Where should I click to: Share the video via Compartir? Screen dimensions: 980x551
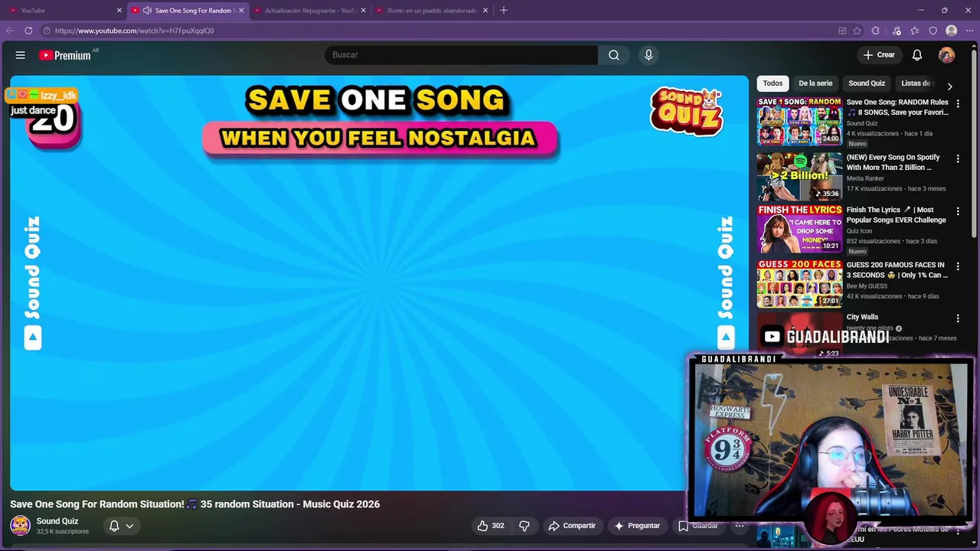(x=572, y=526)
